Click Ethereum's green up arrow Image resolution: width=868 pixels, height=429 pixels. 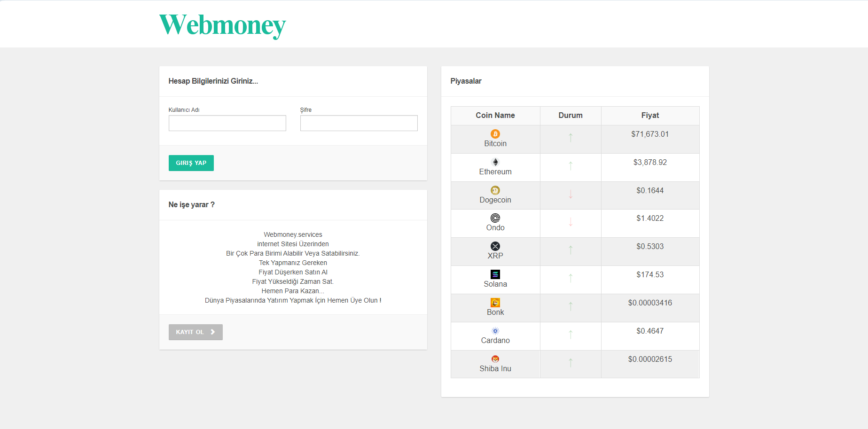[571, 165]
